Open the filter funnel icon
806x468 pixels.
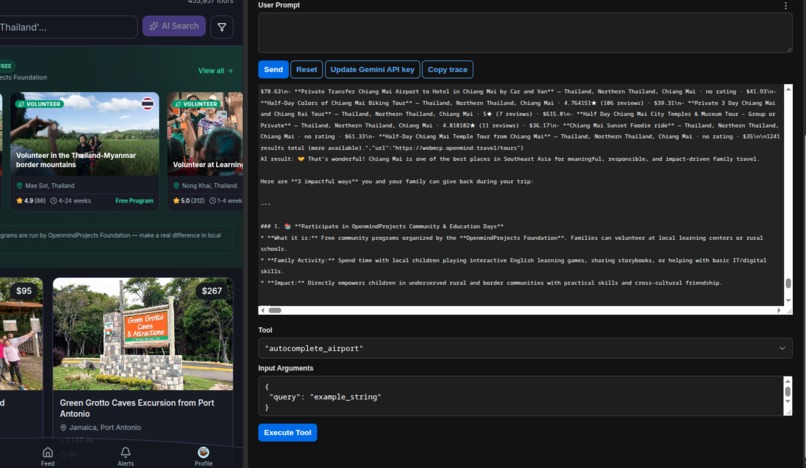click(222, 27)
